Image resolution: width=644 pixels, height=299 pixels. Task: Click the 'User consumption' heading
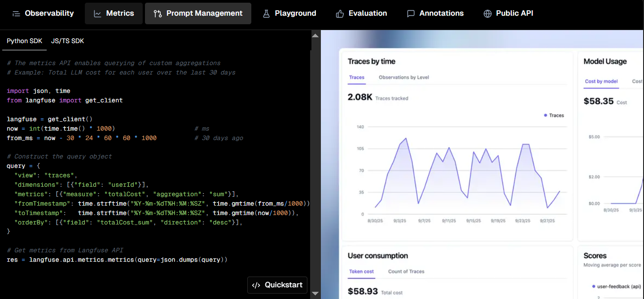click(x=378, y=256)
